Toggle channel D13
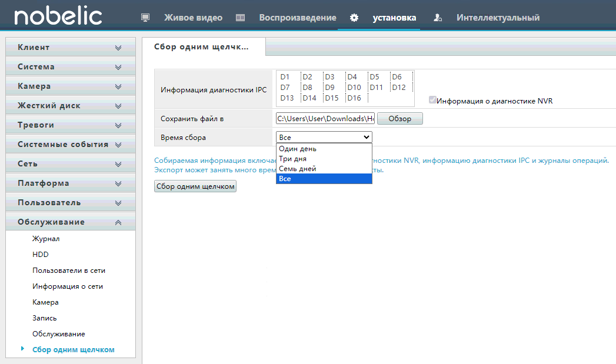This screenshot has height=364, width=616. tap(287, 98)
